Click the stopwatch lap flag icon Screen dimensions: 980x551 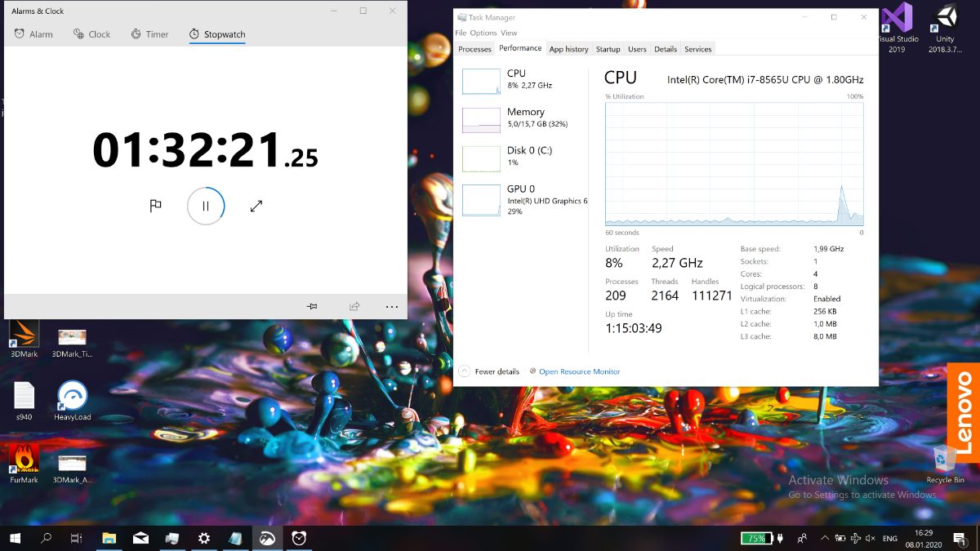coord(155,207)
